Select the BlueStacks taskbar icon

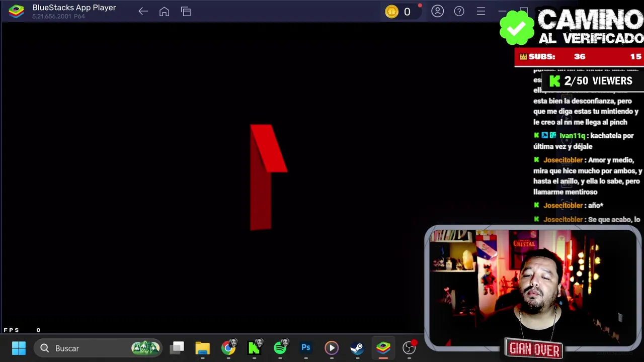383,348
